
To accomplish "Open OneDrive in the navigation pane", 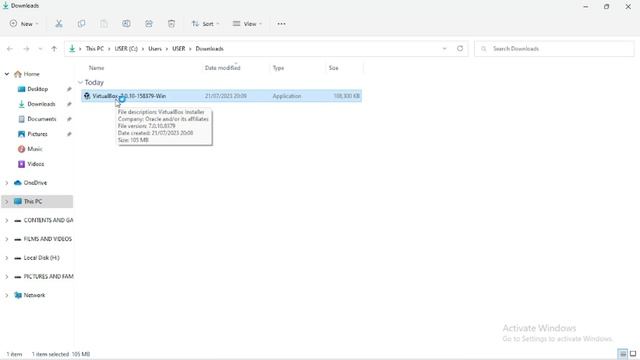I will pos(35,183).
